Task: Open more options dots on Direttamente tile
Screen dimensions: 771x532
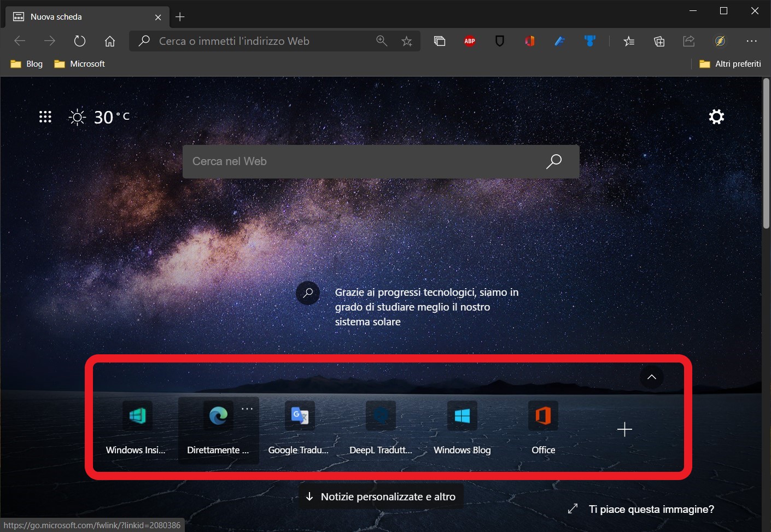Action: [x=247, y=409]
